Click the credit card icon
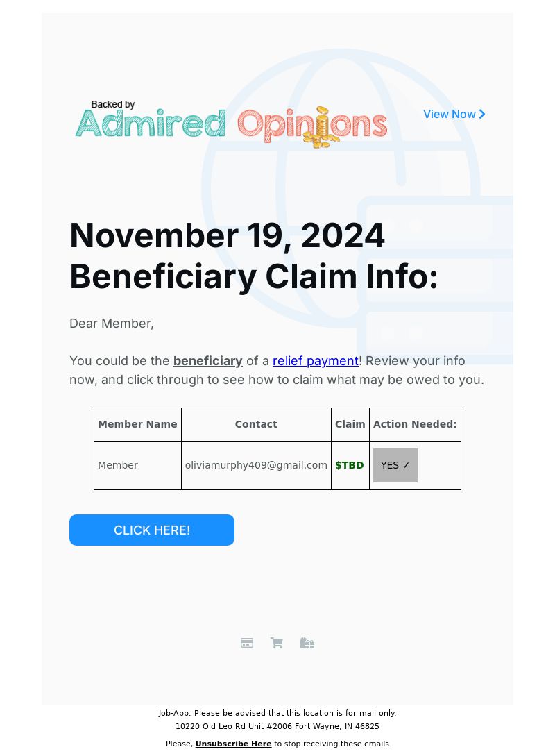Viewport: 555px width, 756px height. point(247,643)
